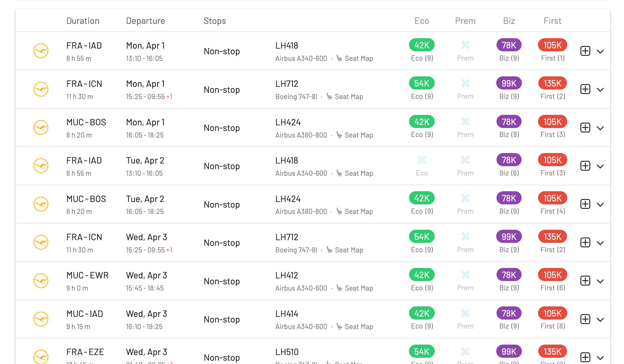Click the plus icon on the FRA-IAD Tue, Apr 2 row

click(585, 166)
